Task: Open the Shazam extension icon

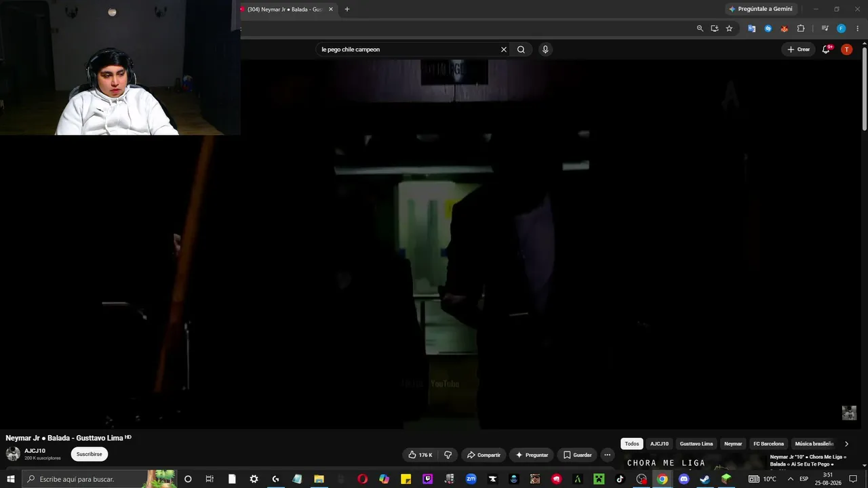Action: [x=768, y=28]
